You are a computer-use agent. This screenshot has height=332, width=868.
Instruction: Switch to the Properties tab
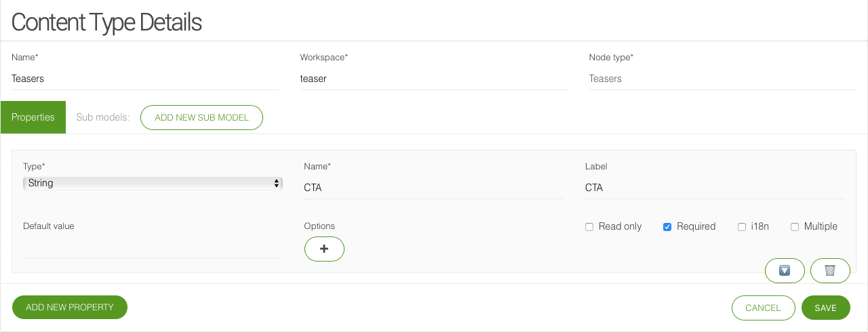(x=33, y=117)
